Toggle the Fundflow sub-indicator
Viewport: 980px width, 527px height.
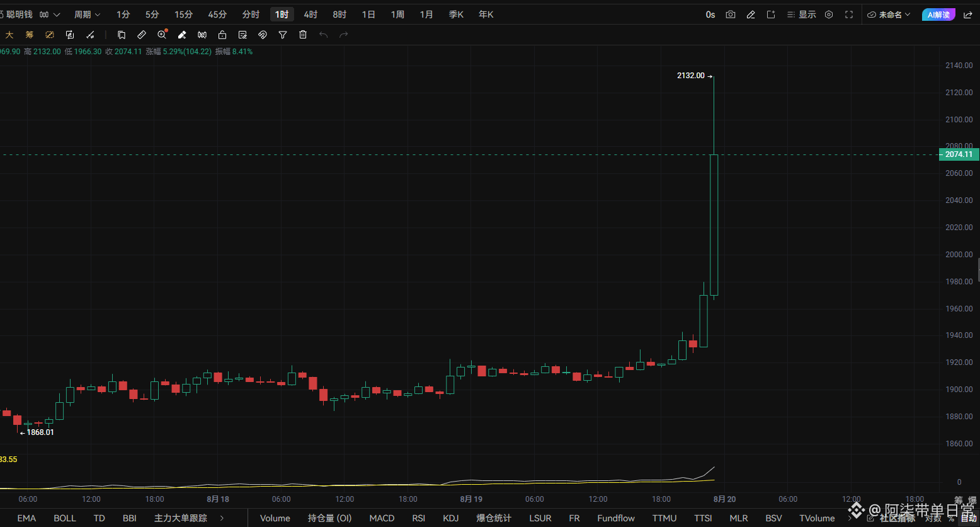[616, 518]
